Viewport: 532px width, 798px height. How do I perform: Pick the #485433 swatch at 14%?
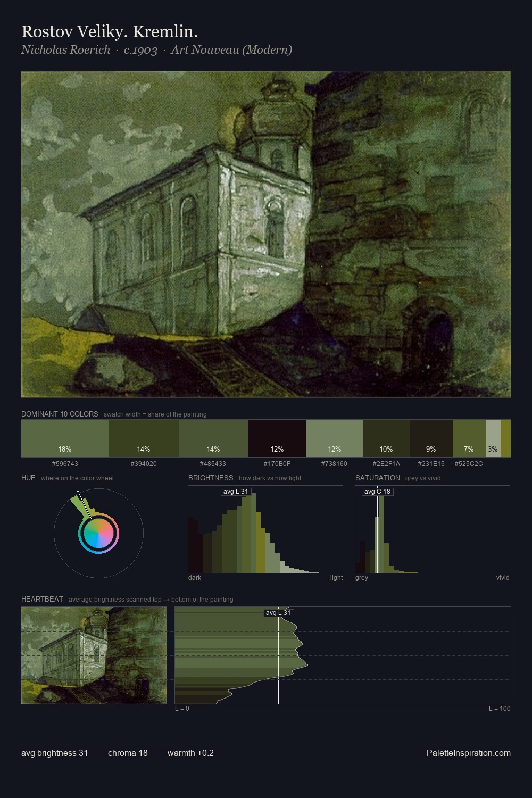tap(213, 438)
